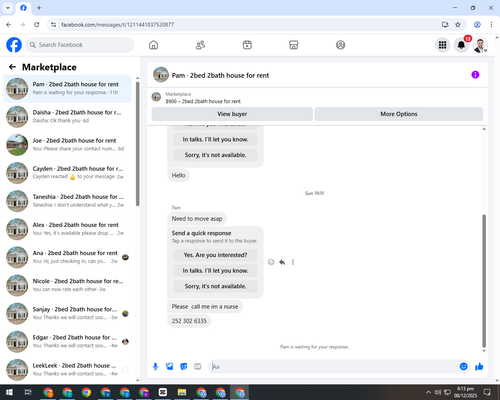Open LeekLeek's conversation

(67, 369)
